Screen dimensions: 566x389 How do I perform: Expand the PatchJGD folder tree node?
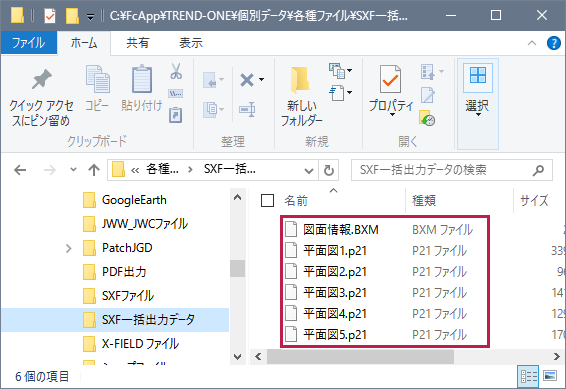(69, 248)
